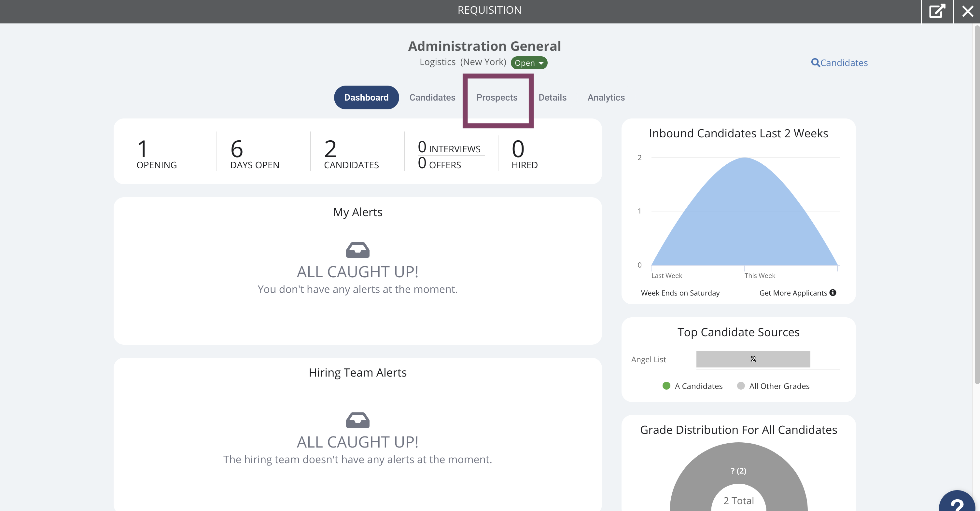
Task: Expand the Open status dropdown
Action: pyautogui.click(x=529, y=63)
